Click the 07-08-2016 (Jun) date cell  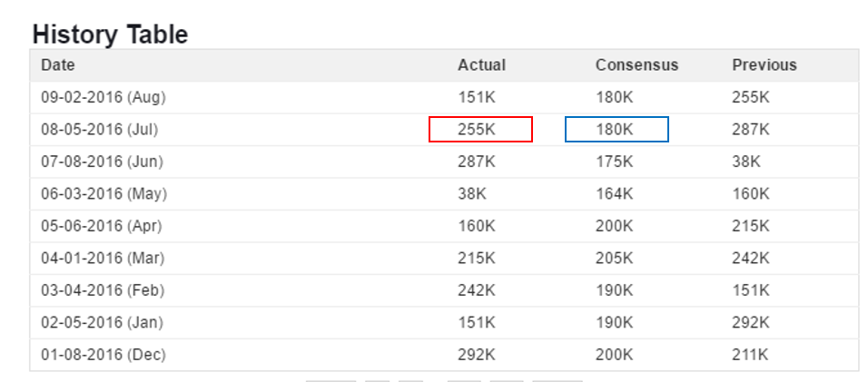[103, 162]
